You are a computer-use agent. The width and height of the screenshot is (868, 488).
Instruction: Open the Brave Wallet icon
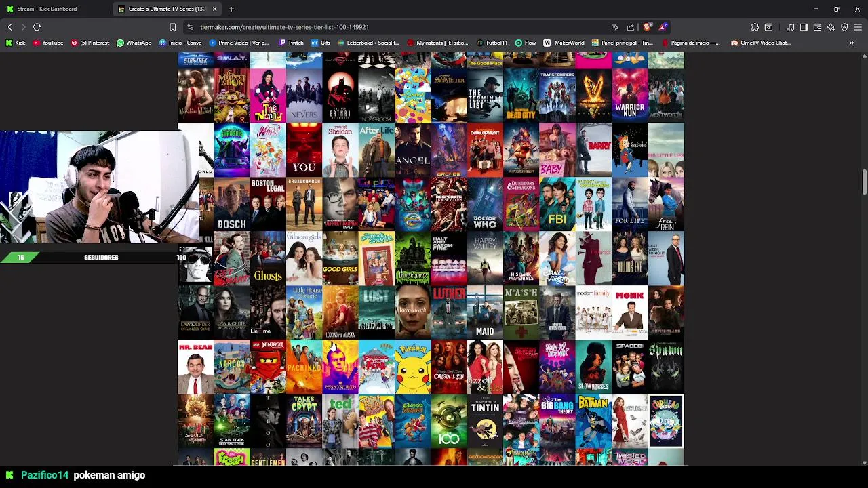pyautogui.click(x=817, y=27)
